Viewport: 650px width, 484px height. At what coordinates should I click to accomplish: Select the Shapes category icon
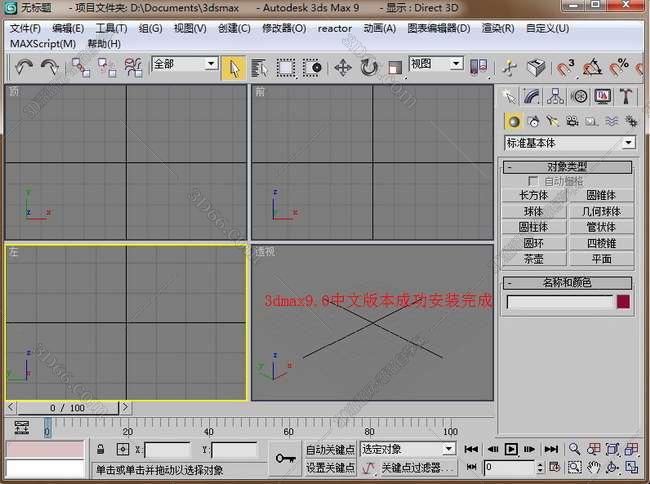point(533,121)
